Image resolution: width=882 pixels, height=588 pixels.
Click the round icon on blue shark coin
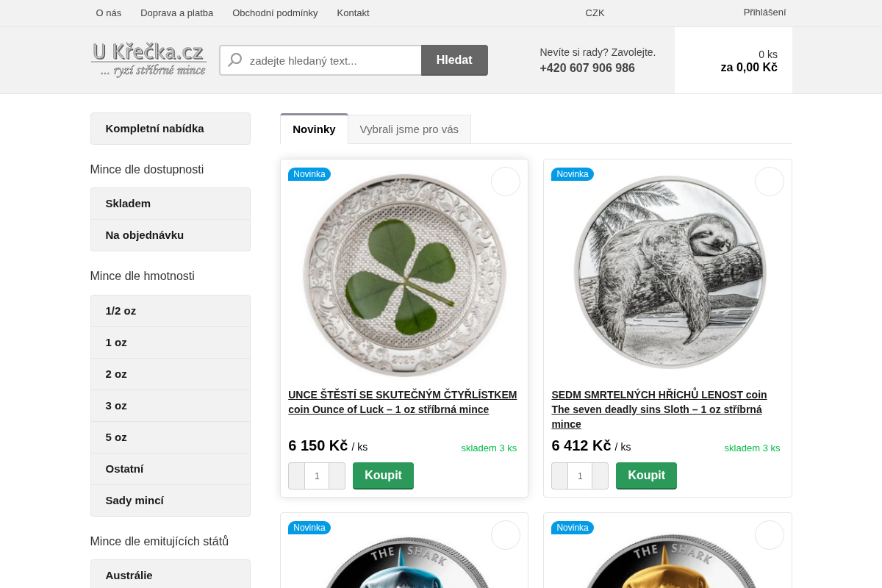pyautogui.click(x=506, y=535)
